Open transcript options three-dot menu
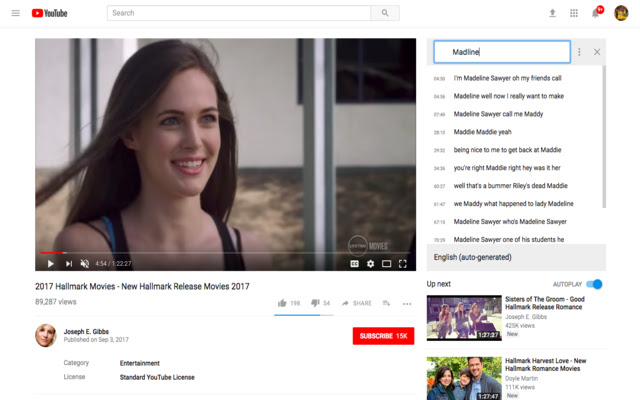The width and height of the screenshot is (640, 400). pos(579,52)
